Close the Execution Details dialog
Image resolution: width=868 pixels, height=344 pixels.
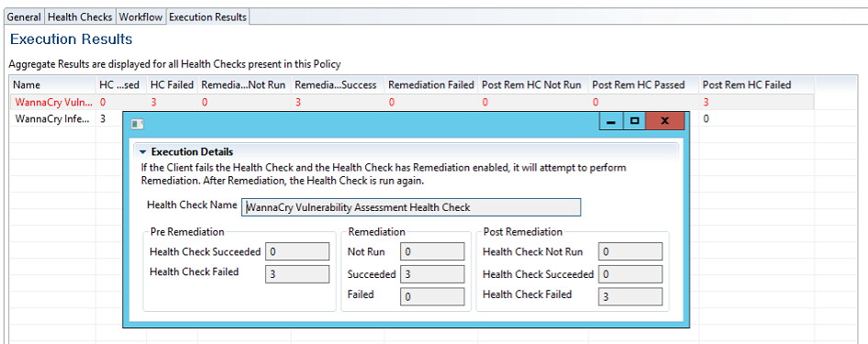pos(665,121)
